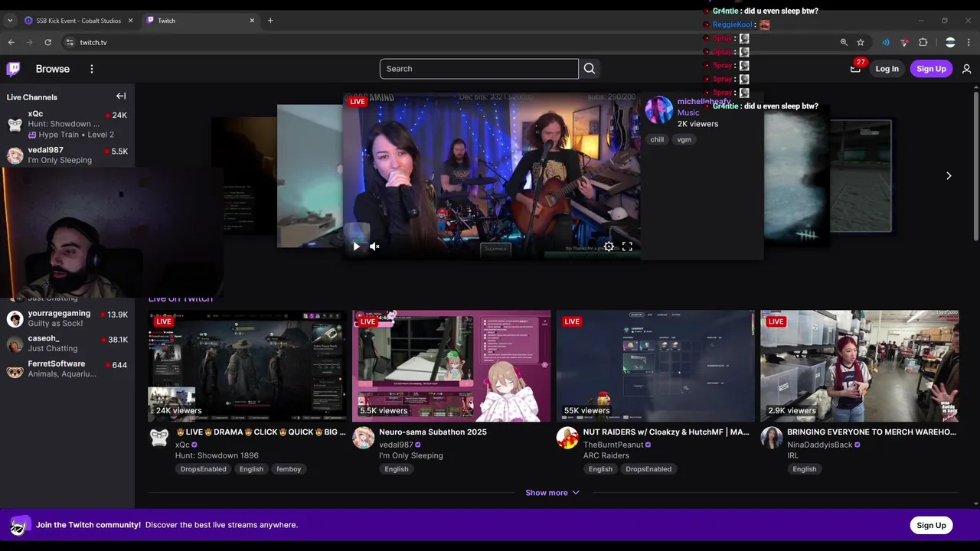980x551 pixels.
Task: Play the featured stream video
Action: (356, 246)
